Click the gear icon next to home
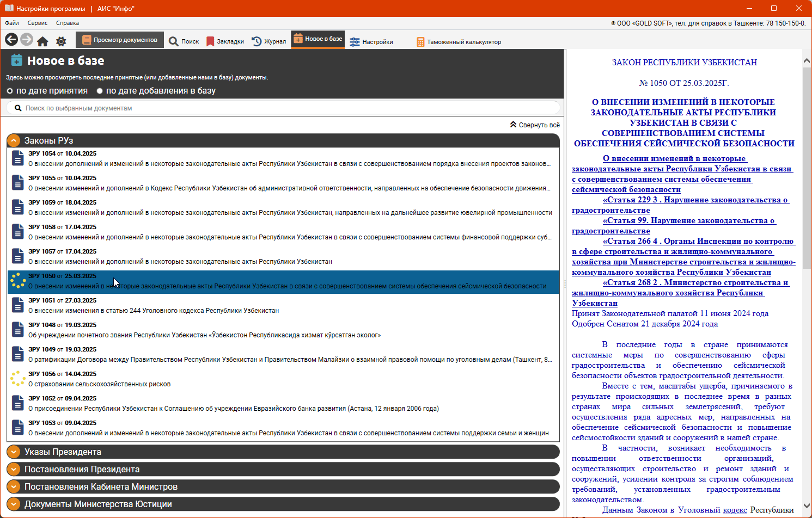Viewport: 812px width, 518px height. pyautogui.click(x=61, y=41)
